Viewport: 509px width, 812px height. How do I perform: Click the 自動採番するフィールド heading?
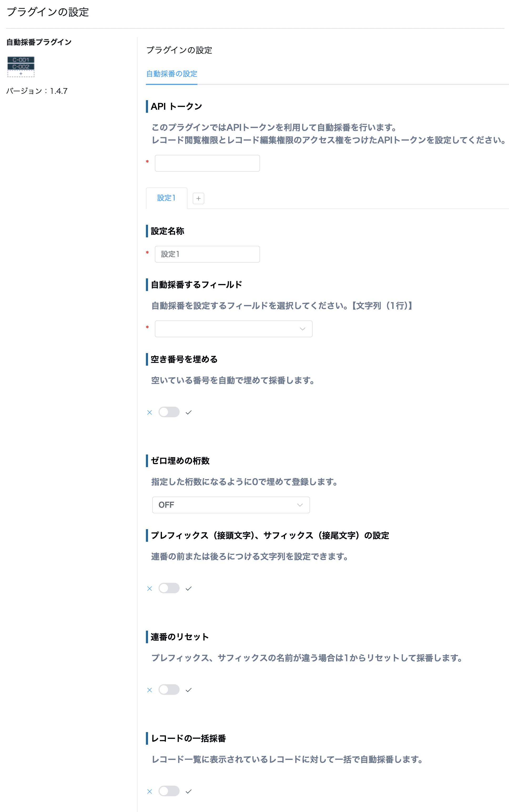pos(197,285)
